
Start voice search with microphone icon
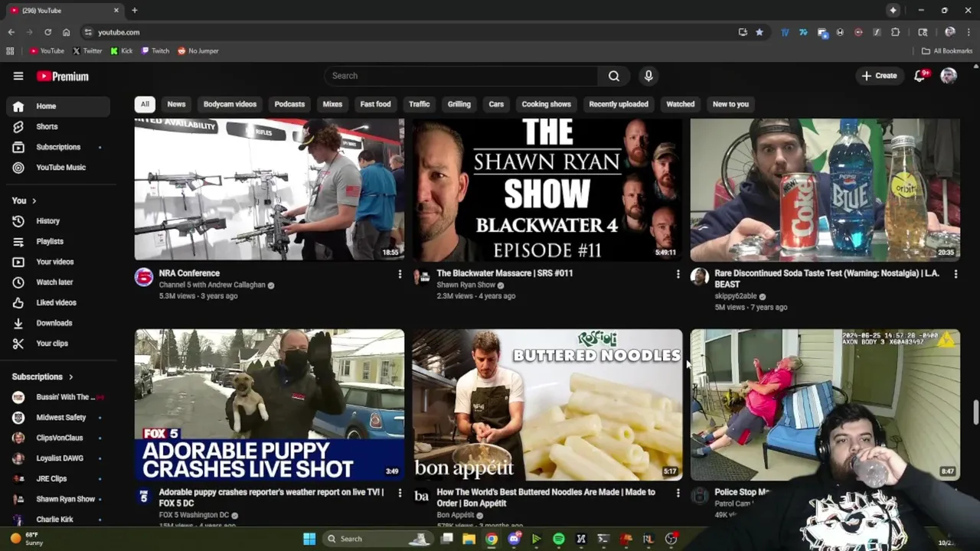(x=648, y=76)
